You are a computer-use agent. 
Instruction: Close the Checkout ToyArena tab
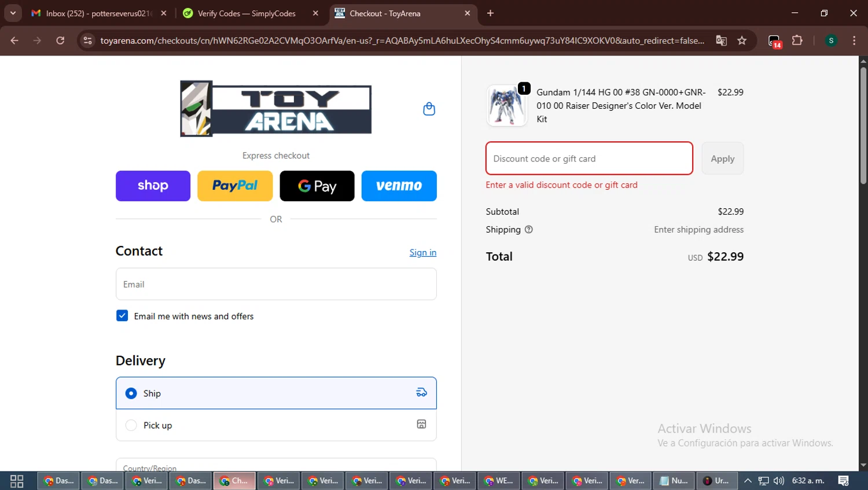[468, 13]
